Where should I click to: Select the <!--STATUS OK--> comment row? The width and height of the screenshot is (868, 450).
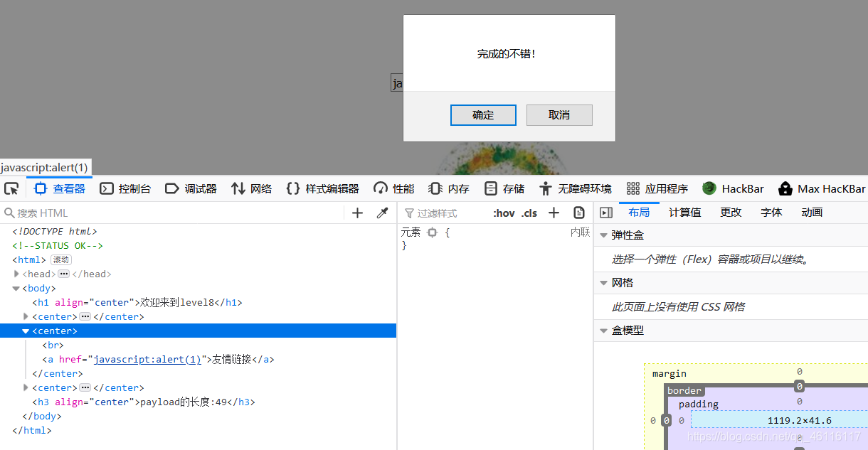pos(198,245)
